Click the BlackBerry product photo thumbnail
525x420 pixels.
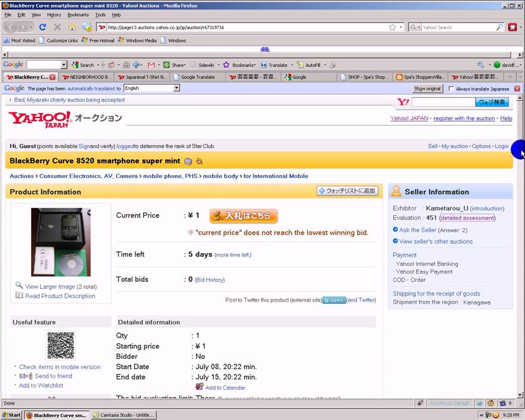point(61,242)
